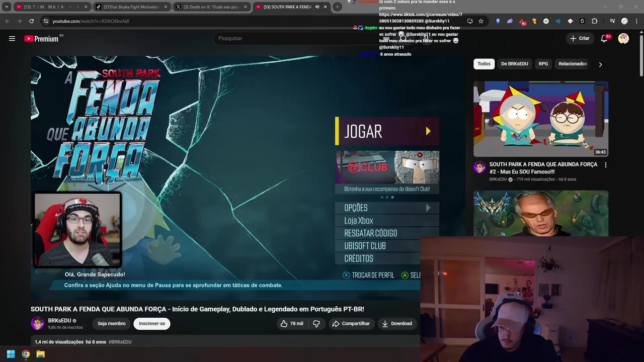Click the '1,4 mi de visualizações' description text
Image resolution: width=644 pixels, height=362 pixels.
point(59,342)
